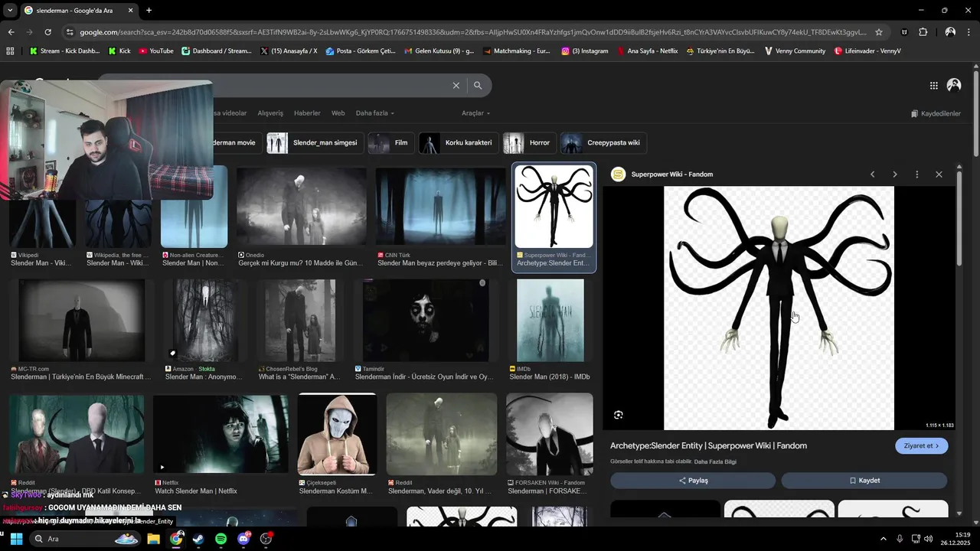Open Steam from the taskbar
Viewport: 980px width, 551px height.
pyautogui.click(x=198, y=539)
